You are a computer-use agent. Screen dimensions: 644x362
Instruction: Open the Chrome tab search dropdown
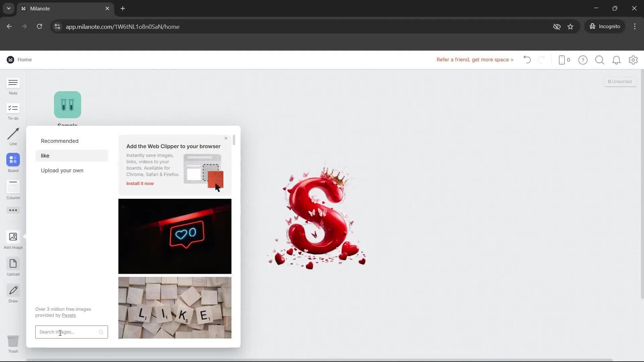pyautogui.click(x=9, y=8)
